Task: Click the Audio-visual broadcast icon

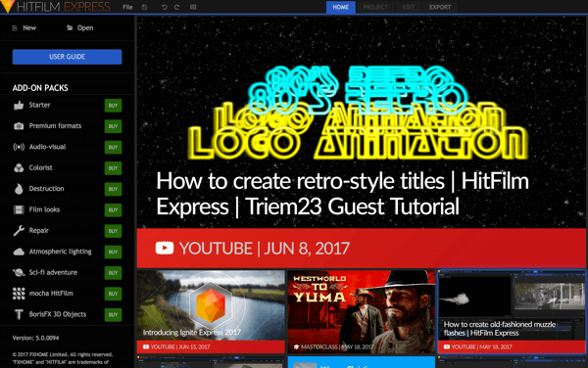Action: pyautogui.click(x=19, y=147)
